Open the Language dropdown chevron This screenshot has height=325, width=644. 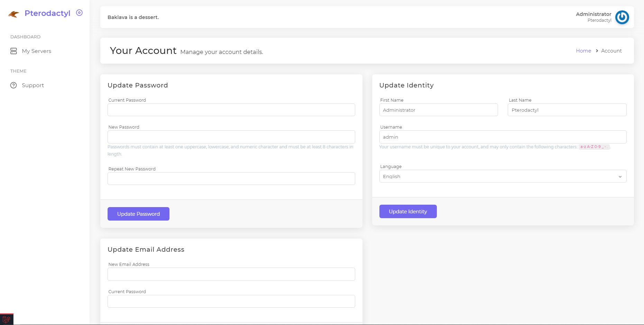(620, 177)
